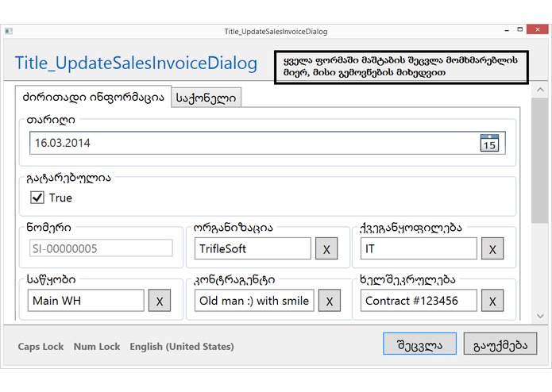
Task: Click into the 16.03.2014 date field
Action: (268, 143)
